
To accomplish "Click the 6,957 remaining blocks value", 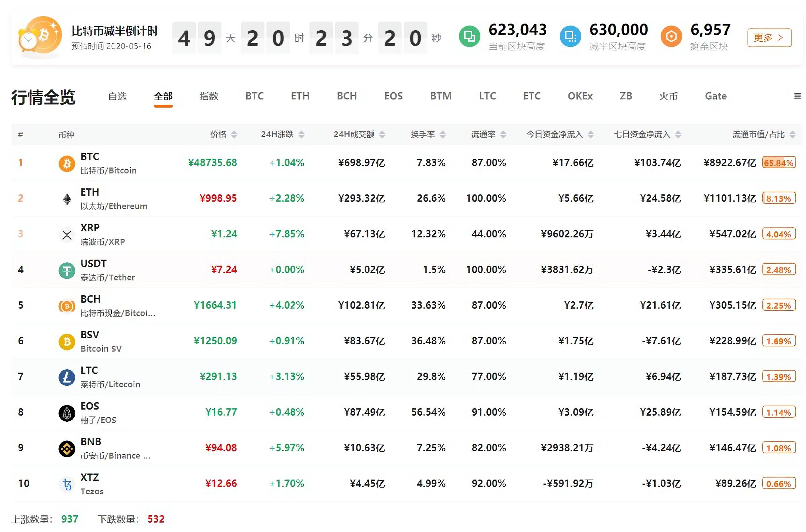I will 710,30.
